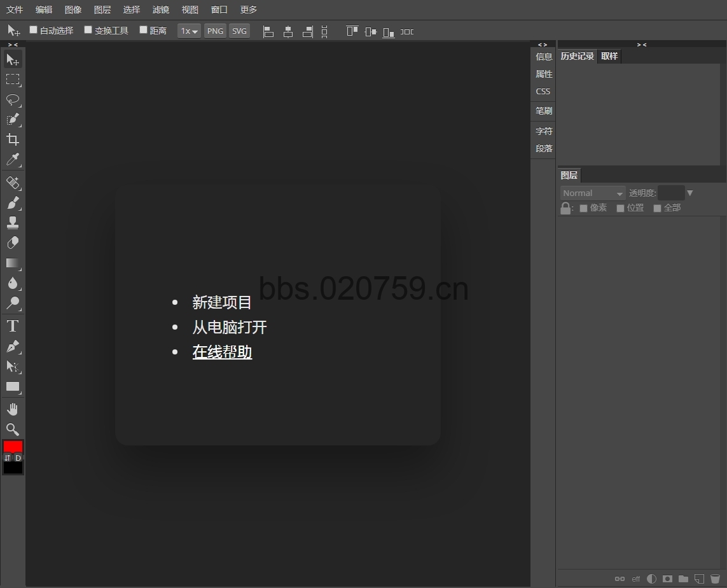Enable the 自动选择 checkbox

pos(34,30)
